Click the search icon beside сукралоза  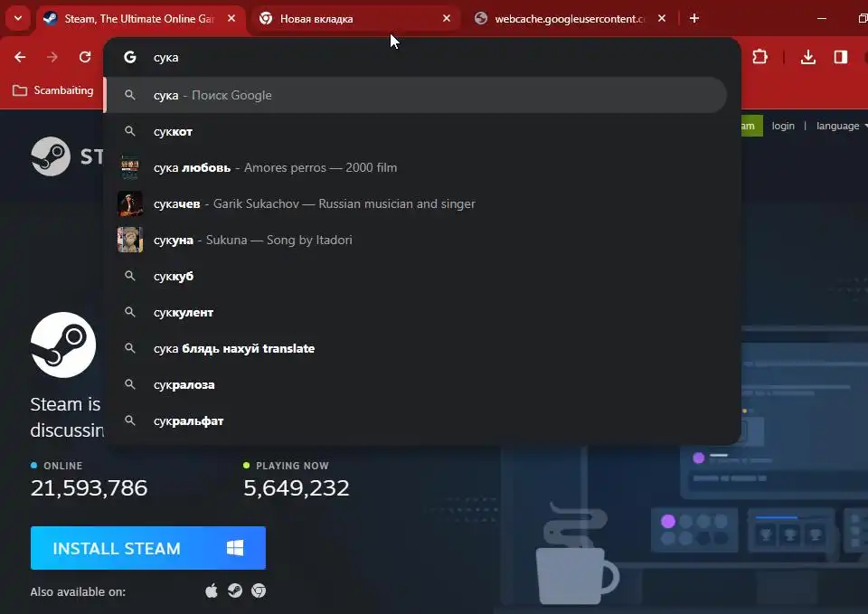click(x=130, y=384)
